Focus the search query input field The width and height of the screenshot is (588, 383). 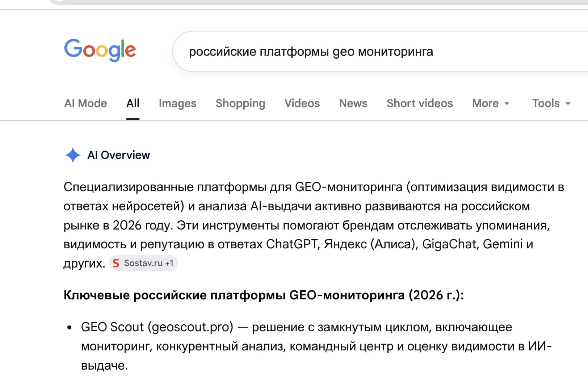point(380,52)
